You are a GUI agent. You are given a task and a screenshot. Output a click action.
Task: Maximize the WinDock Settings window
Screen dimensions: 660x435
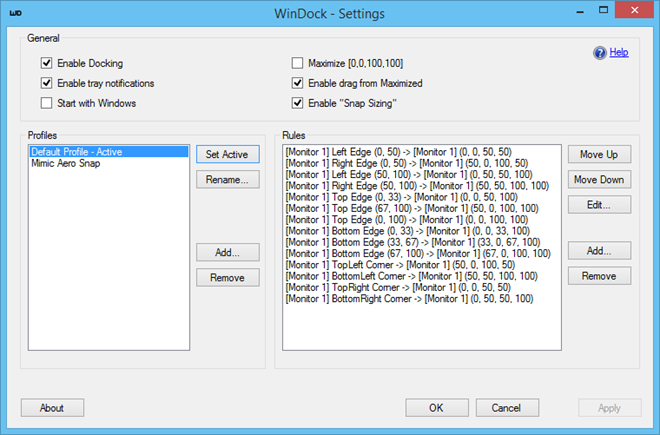[603, 10]
